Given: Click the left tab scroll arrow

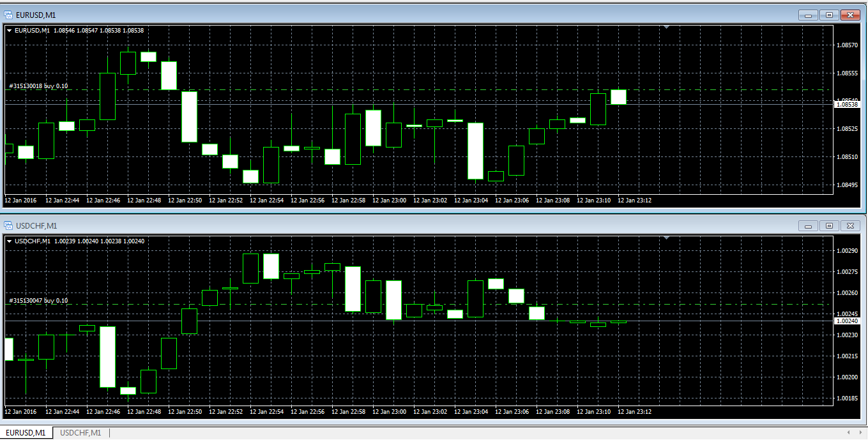Looking at the screenshot, I should 848,433.
